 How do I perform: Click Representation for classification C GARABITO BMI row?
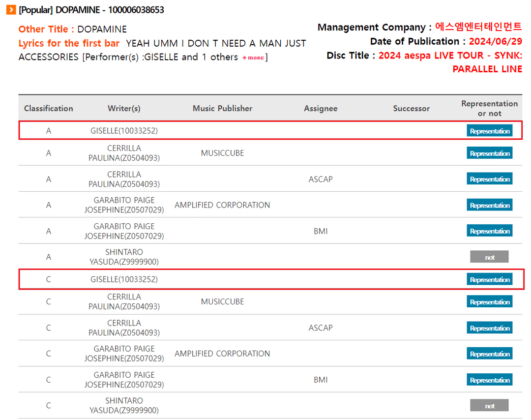click(489, 380)
